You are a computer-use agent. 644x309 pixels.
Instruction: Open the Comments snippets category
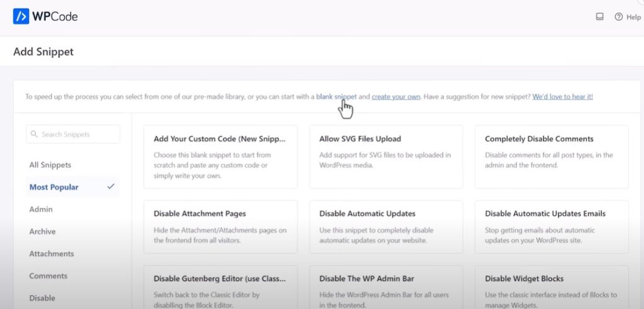tap(48, 276)
